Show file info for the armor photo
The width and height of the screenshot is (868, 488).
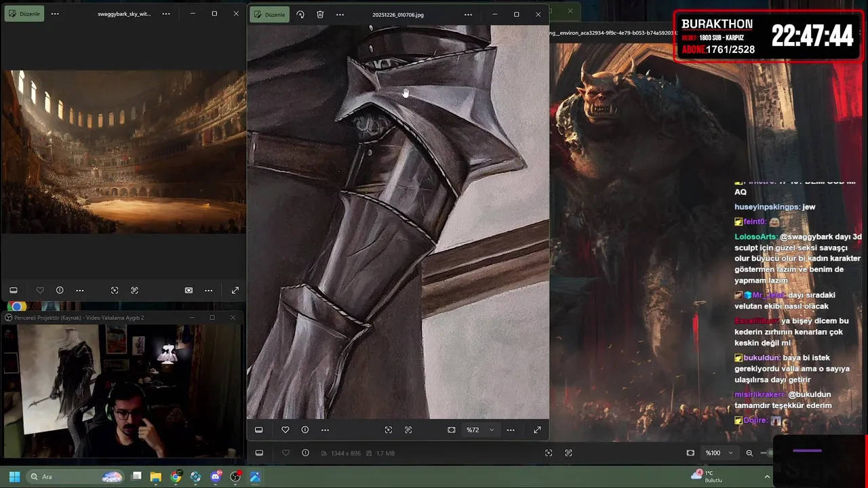point(305,430)
